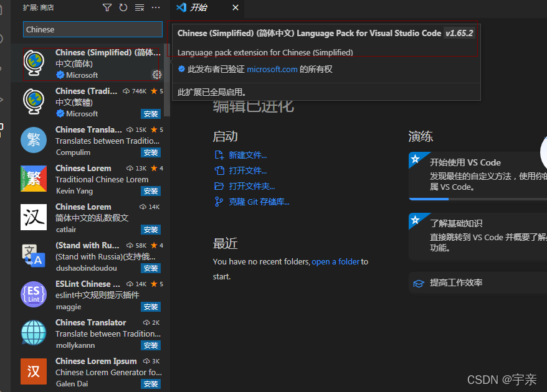Install the Chinese (Traditional) language pack

click(x=151, y=114)
